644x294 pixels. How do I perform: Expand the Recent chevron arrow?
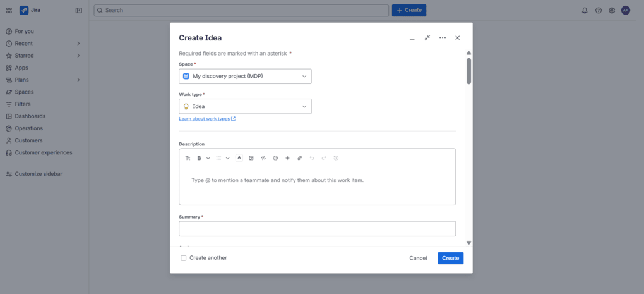78,43
